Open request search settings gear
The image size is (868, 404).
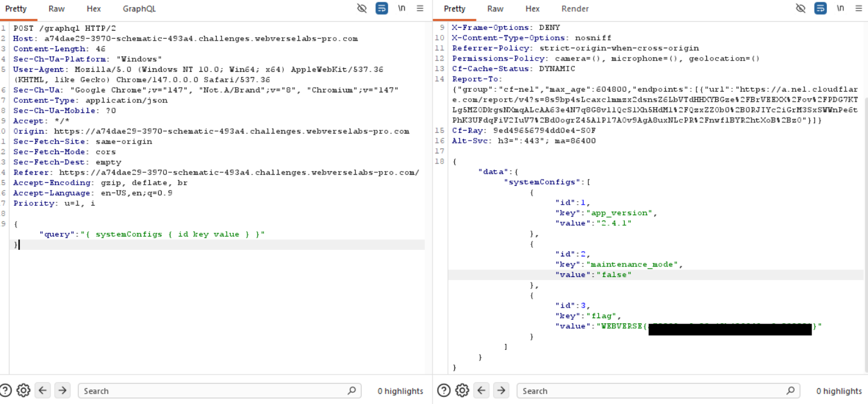pos(24,390)
